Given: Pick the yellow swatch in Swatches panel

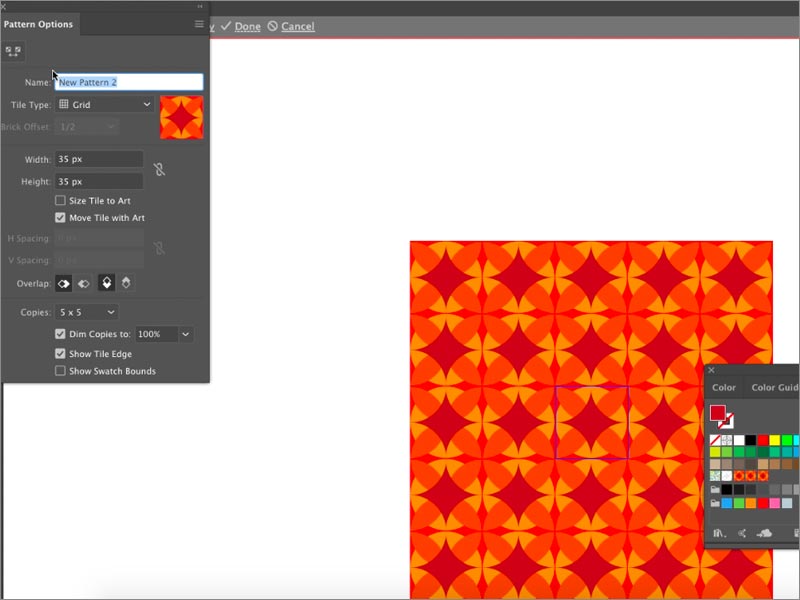Looking at the screenshot, I should click(x=777, y=440).
